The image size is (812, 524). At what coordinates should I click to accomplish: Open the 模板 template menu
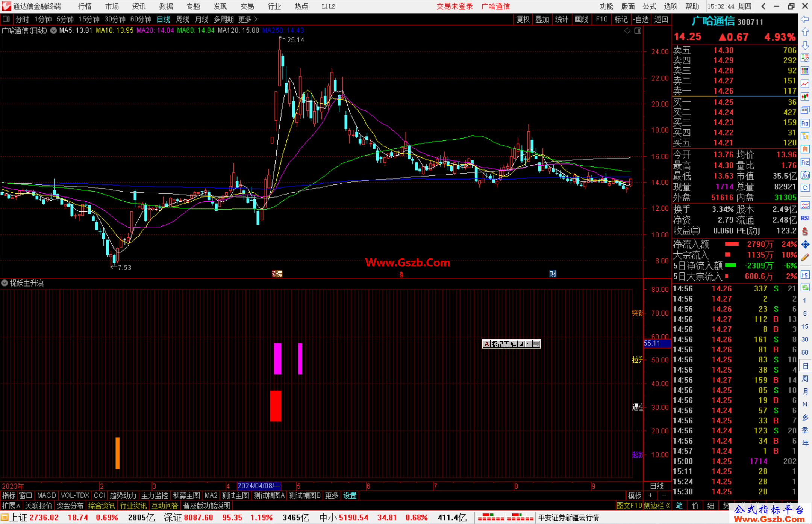click(x=635, y=495)
